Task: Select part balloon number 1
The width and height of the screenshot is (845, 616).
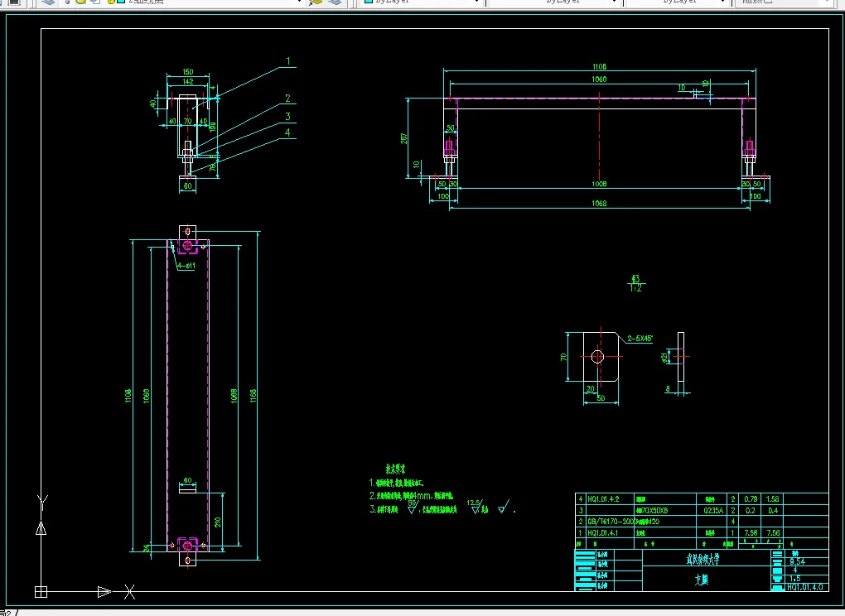Action: tap(287, 61)
